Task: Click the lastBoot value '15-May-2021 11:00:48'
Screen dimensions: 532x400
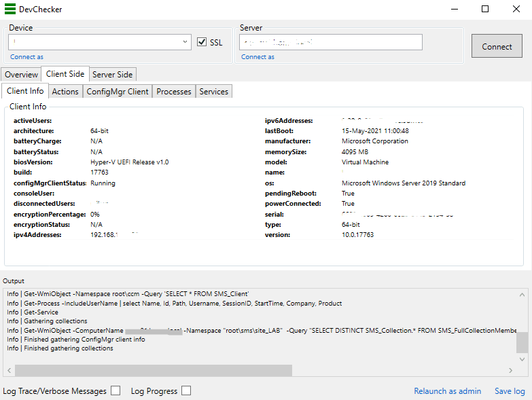Action: (x=375, y=131)
